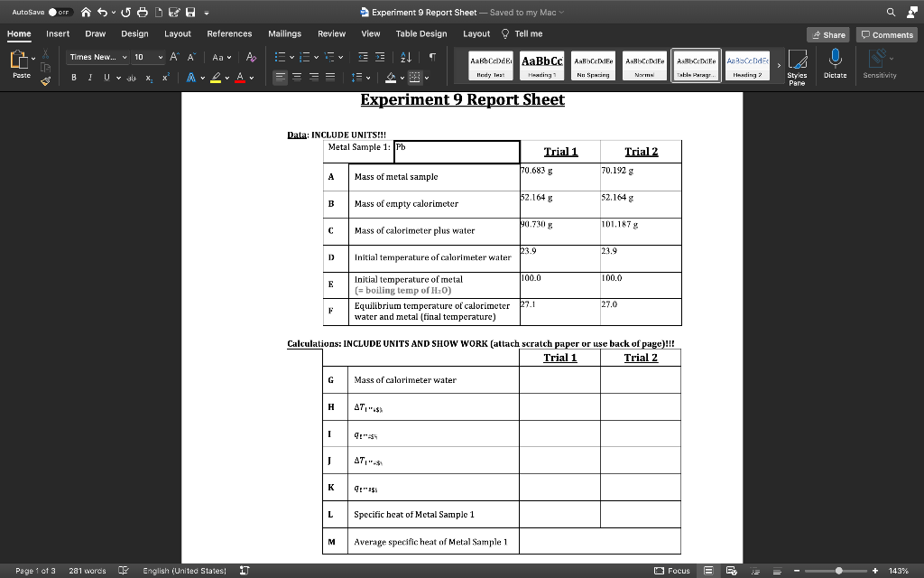The image size is (924, 578).
Task: Align text left
Action: pyautogui.click(x=280, y=78)
